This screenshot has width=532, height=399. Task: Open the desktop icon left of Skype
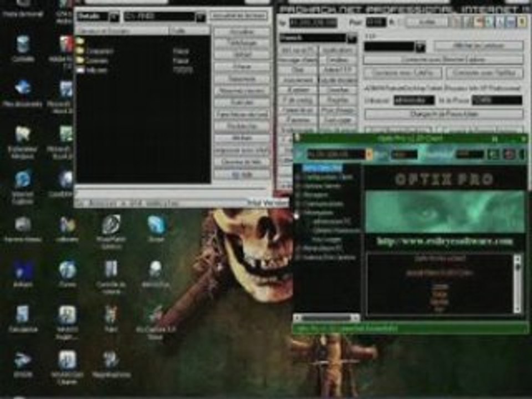111,232
